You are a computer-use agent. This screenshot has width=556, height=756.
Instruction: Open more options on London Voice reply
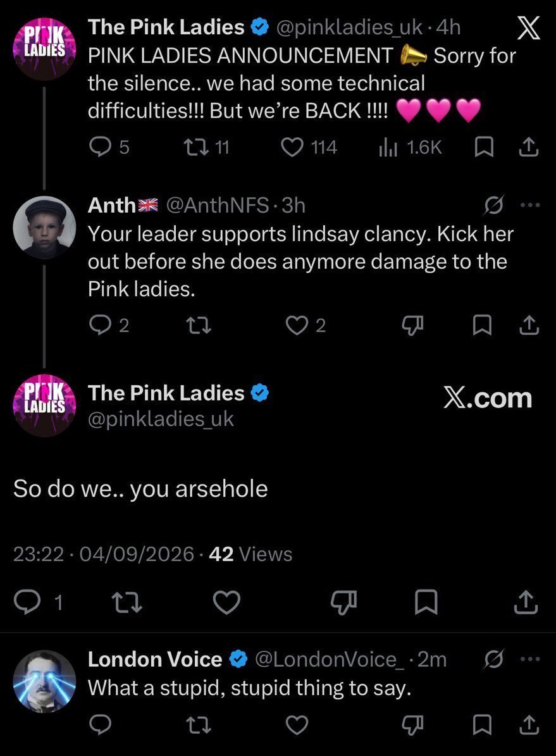coord(531,659)
